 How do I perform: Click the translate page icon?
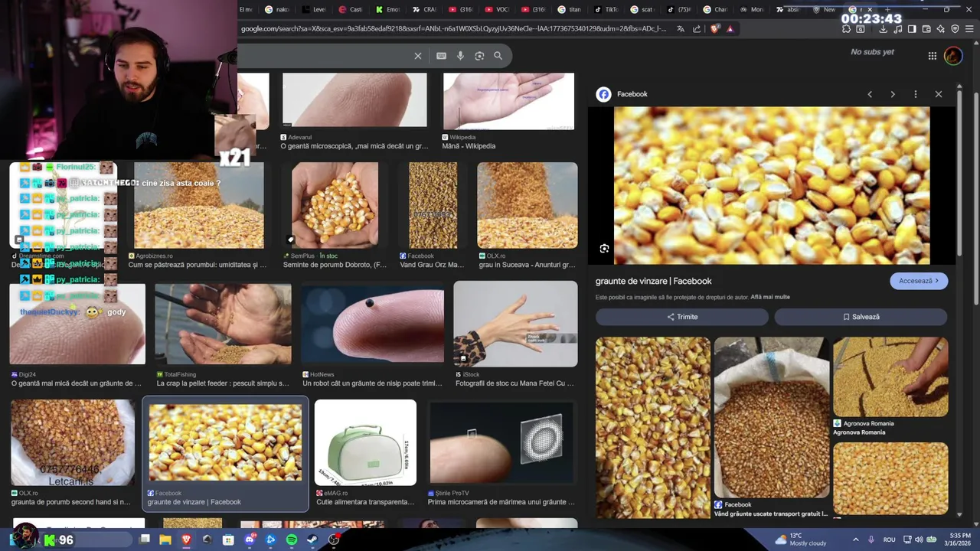680,29
